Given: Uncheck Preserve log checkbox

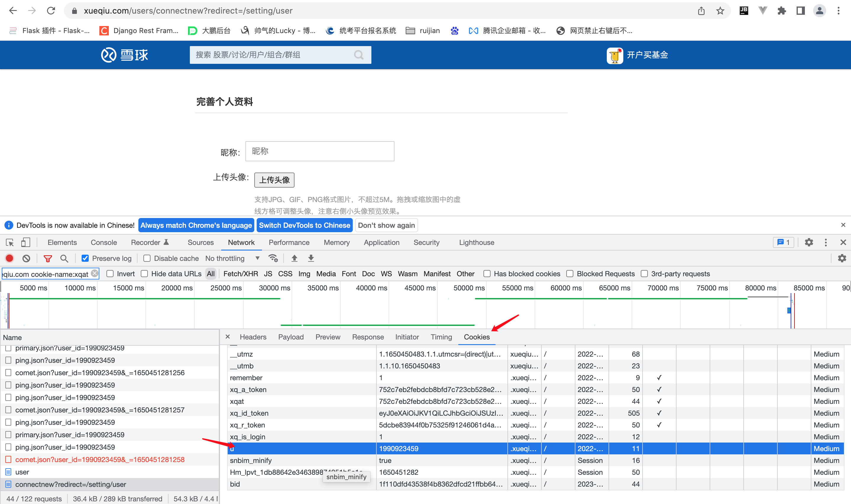Looking at the screenshot, I should (85, 258).
